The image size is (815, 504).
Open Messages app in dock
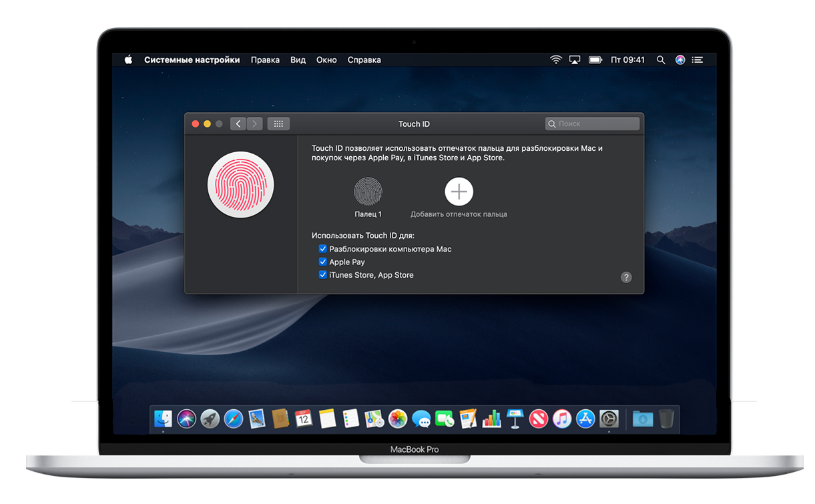(421, 419)
